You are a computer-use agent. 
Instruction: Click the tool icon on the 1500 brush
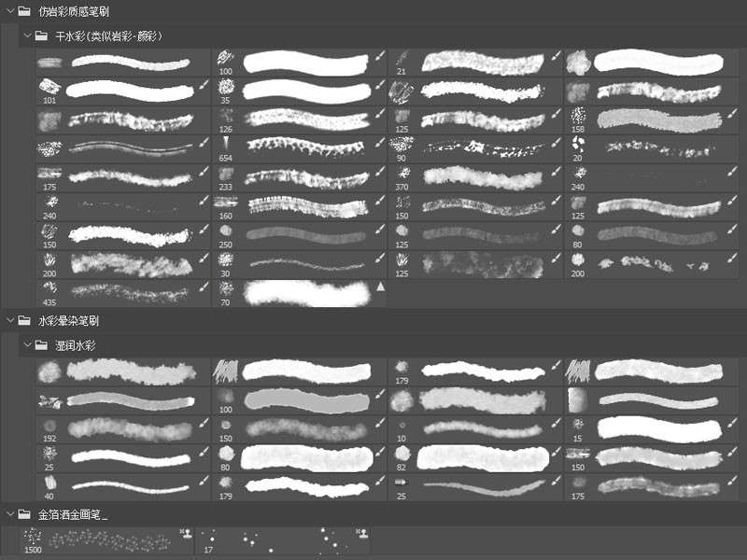[184, 536]
